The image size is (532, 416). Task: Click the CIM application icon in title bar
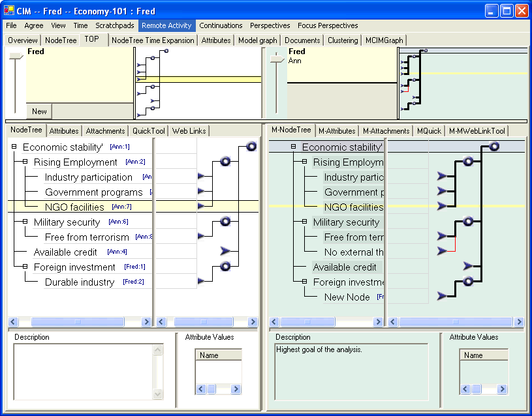coord(9,11)
